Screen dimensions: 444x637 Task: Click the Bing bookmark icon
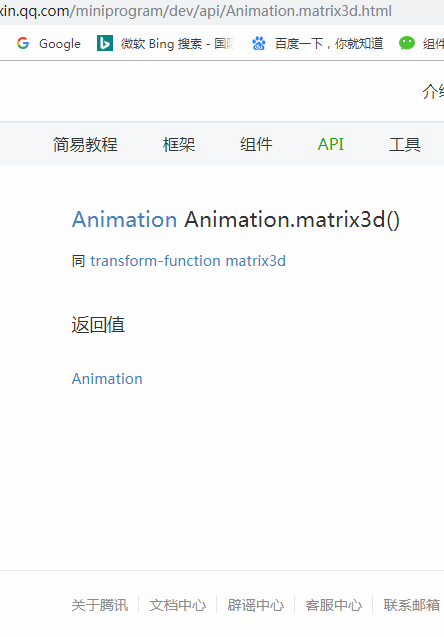[x=104, y=43]
